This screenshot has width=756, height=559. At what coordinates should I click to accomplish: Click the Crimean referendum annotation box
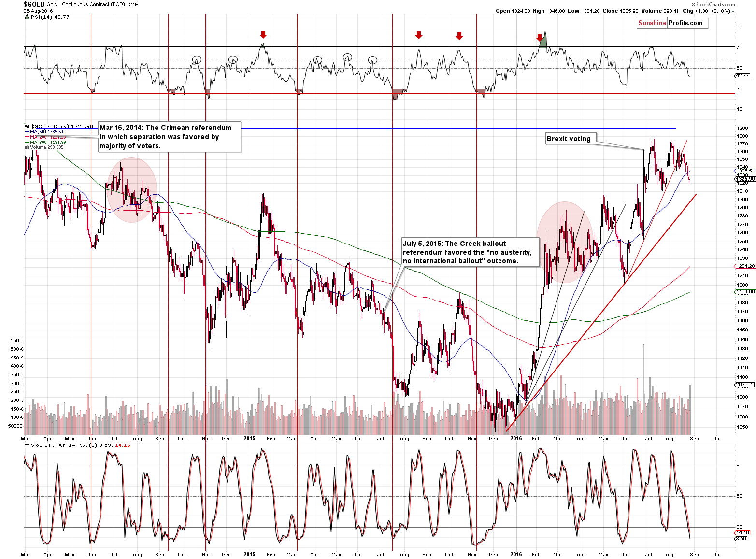tap(169, 137)
